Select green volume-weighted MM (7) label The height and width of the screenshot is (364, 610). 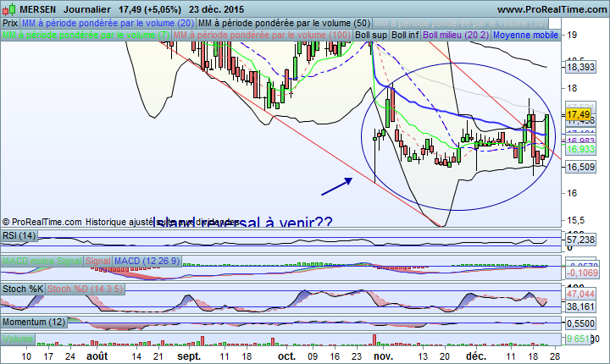[86, 35]
